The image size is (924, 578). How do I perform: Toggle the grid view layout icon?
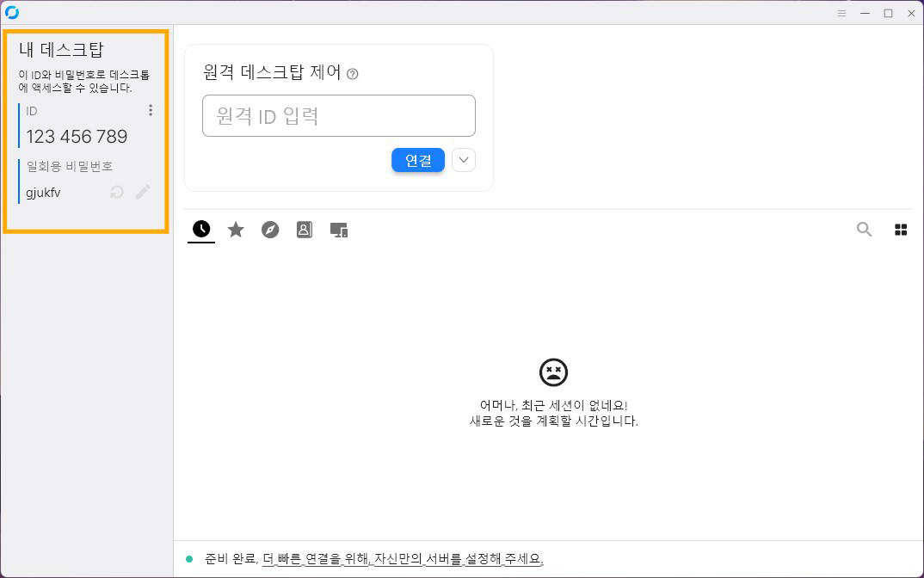tap(901, 230)
